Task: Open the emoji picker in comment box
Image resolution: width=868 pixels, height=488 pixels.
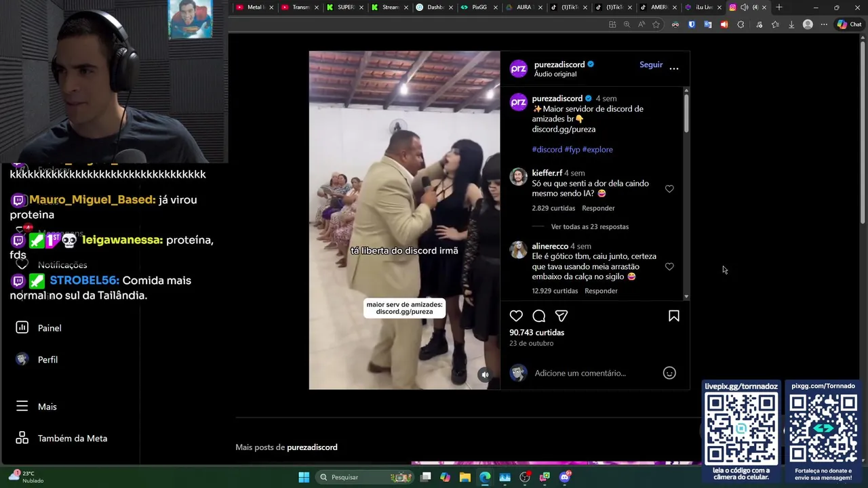Action: pyautogui.click(x=669, y=373)
